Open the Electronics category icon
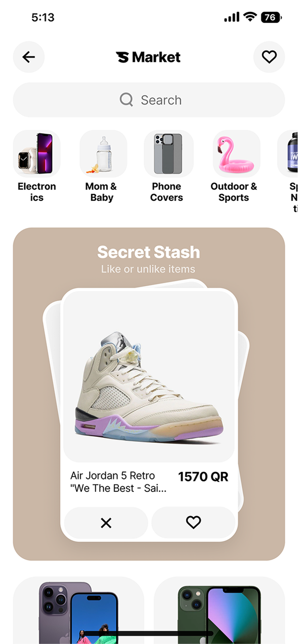This screenshot has height=644, width=298. click(x=37, y=154)
